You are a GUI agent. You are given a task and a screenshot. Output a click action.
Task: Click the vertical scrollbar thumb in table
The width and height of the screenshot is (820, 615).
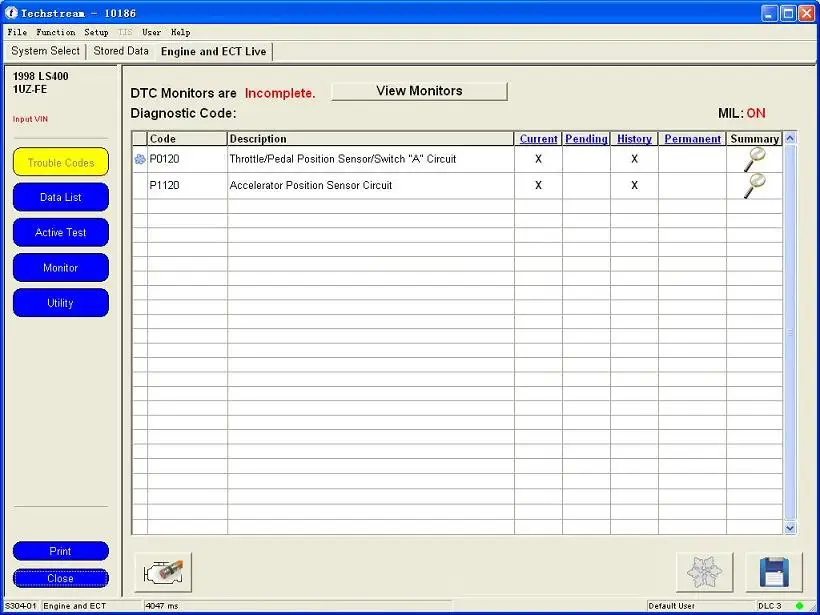(x=790, y=333)
